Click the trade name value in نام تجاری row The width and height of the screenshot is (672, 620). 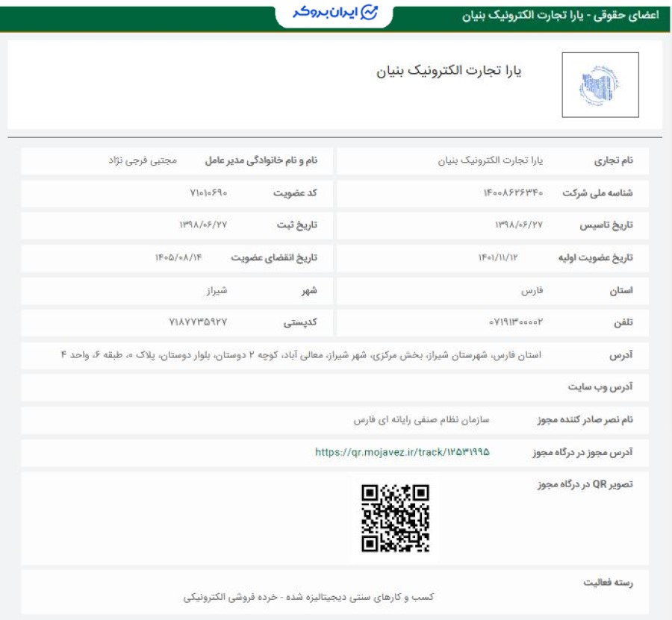(491, 160)
